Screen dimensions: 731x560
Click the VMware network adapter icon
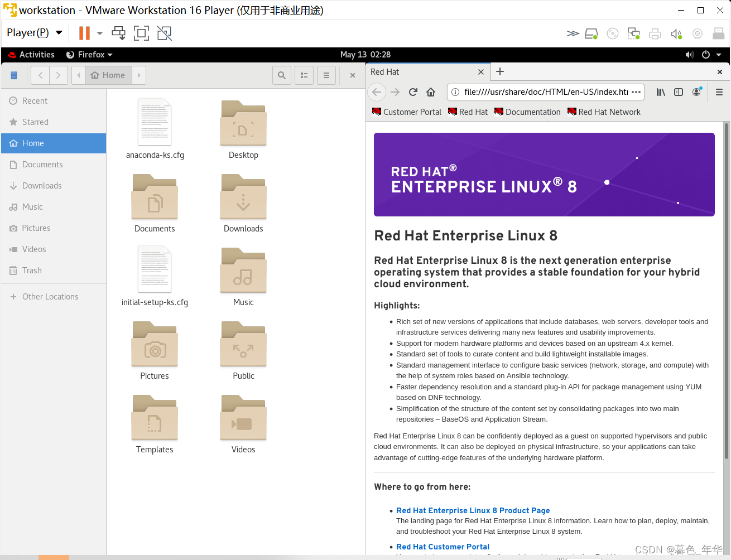(x=634, y=33)
